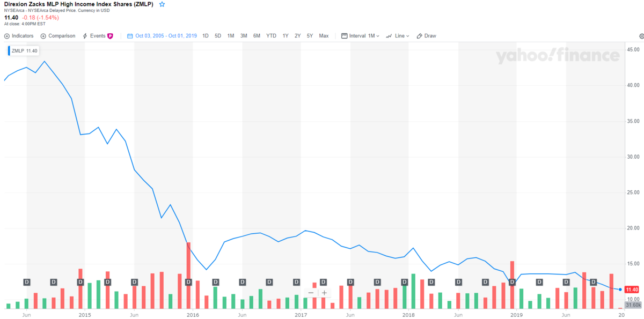Activate the Draw pencil tool
644x319 pixels.
(427, 36)
